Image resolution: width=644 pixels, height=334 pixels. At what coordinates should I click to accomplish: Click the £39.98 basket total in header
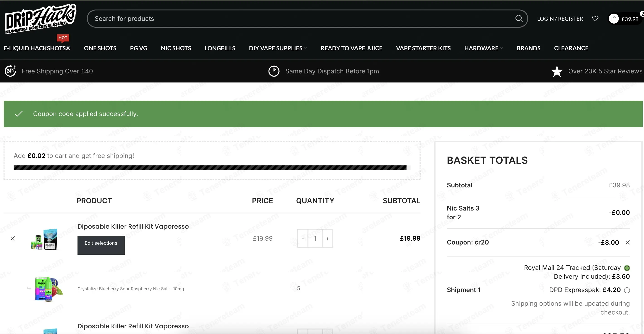click(630, 19)
